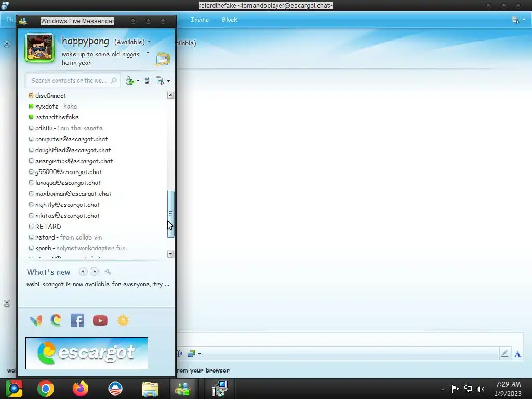This screenshot has width=532, height=399.
Task: Click the volume speaker tray icon
Action: point(481,389)
